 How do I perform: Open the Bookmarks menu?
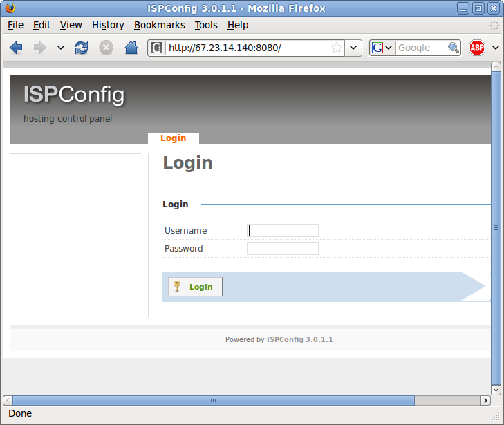pyautogui.click(x=160, y=25)
